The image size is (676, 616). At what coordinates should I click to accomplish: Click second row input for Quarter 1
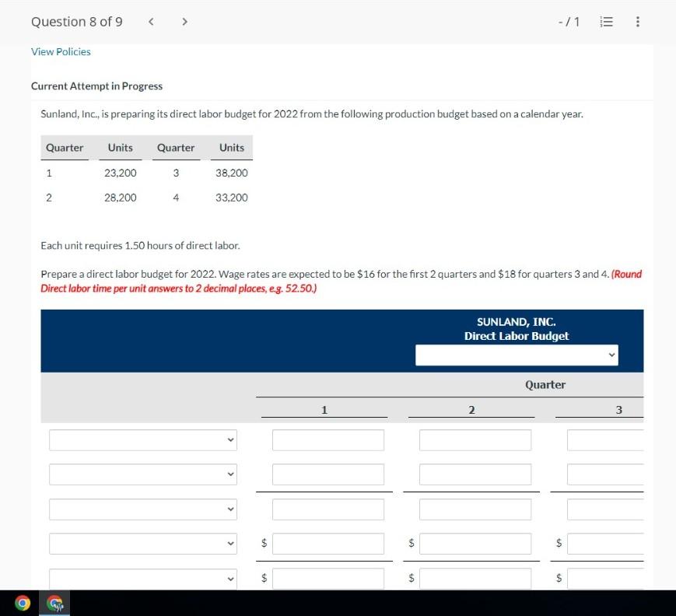(x=328, y=474)
